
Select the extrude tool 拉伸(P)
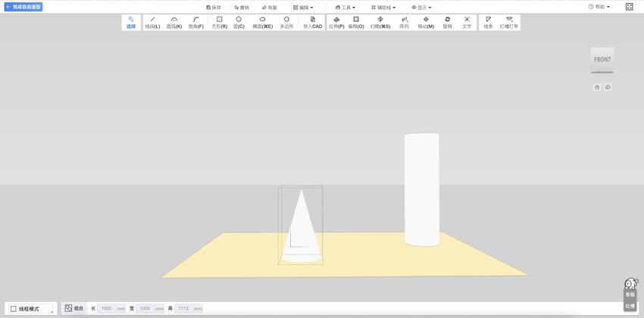pyautogui.click(x=336, y=23)
